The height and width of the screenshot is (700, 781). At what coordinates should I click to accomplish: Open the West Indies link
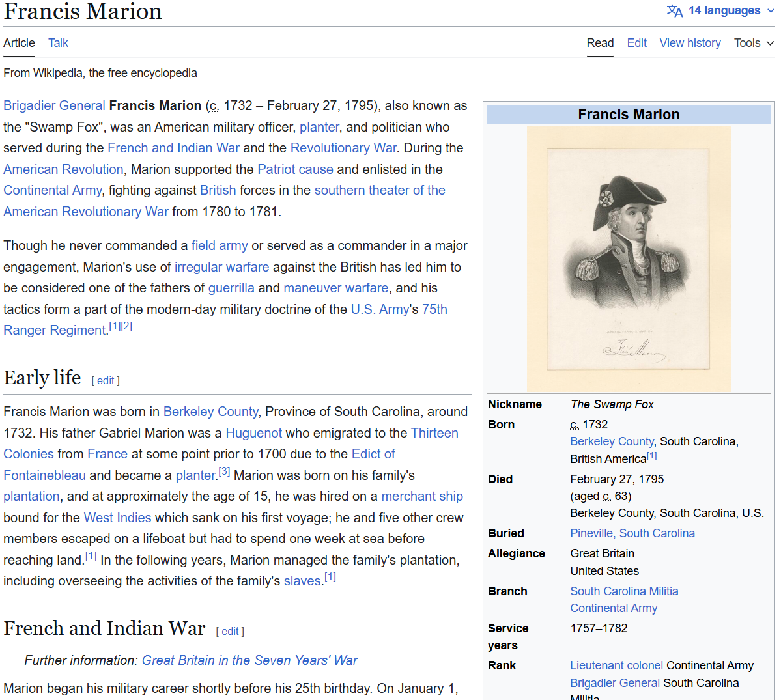click(x=117, y=518)
